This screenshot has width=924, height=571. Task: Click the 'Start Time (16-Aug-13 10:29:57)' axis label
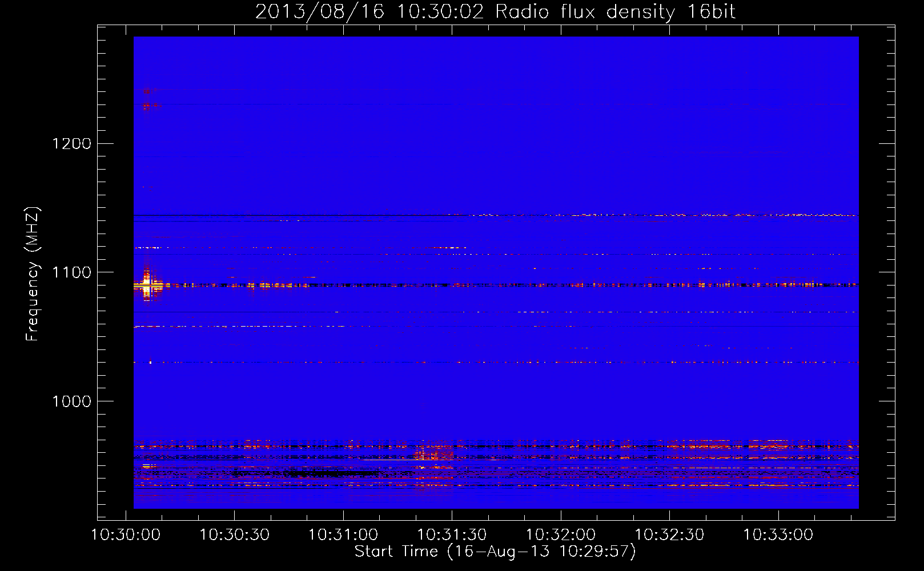[495, 552]
